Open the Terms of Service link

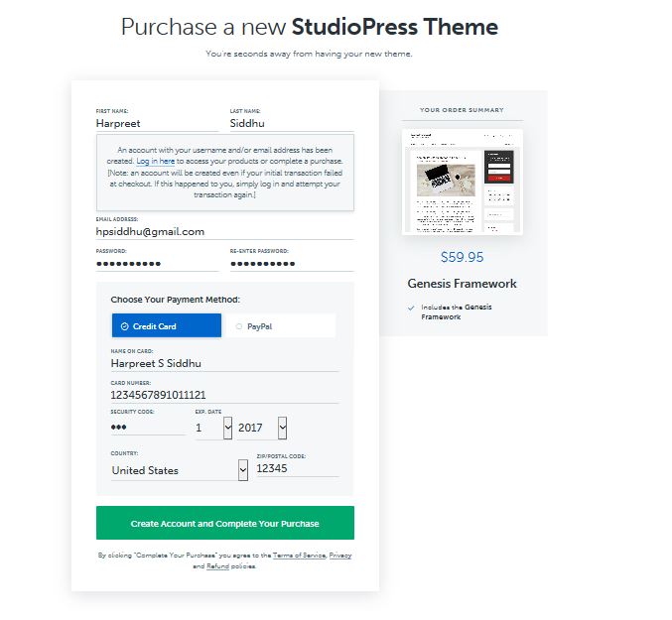tap(299, 556)
